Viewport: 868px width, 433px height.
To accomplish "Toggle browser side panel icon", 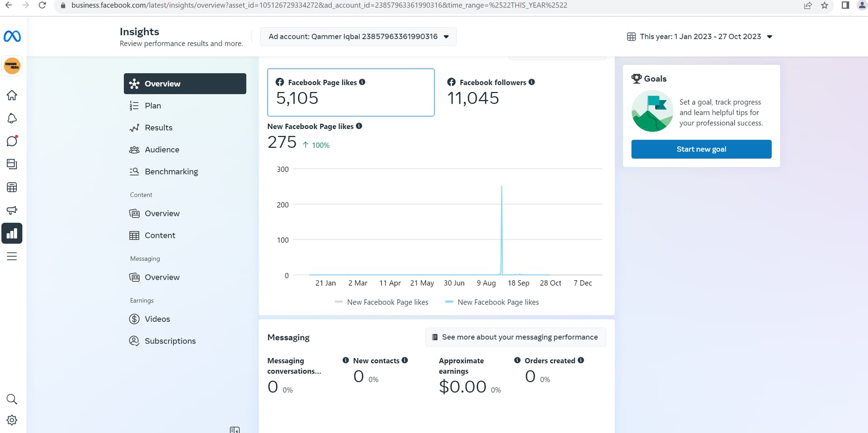I will tap(845, 5).
